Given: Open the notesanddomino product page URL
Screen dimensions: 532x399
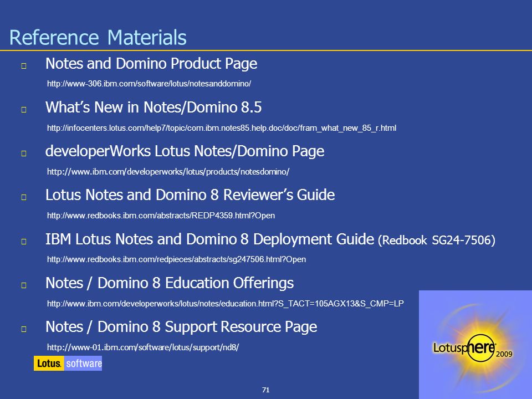Looking at the screenshot, I should pos(149,84).
